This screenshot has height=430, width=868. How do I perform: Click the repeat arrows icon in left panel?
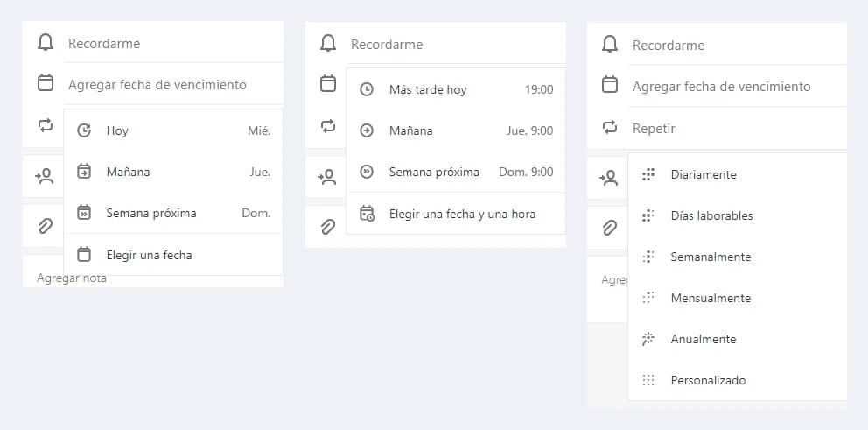tap(45, 125)
